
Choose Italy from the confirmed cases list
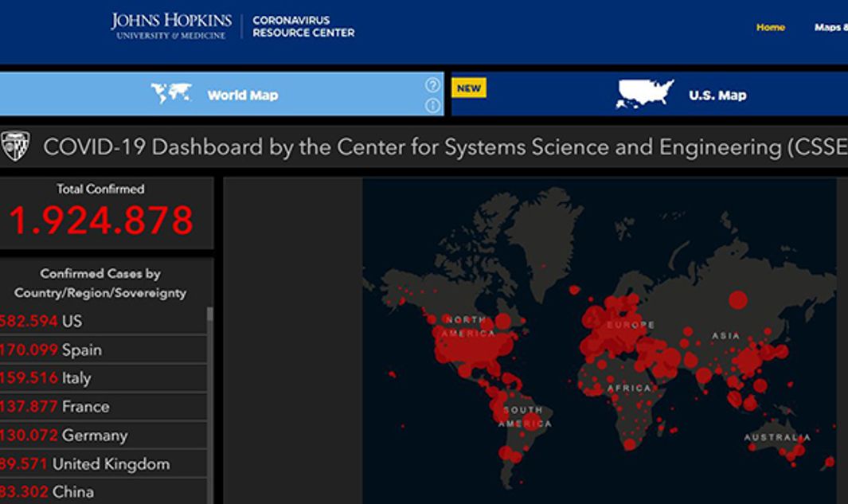[76, 378]
